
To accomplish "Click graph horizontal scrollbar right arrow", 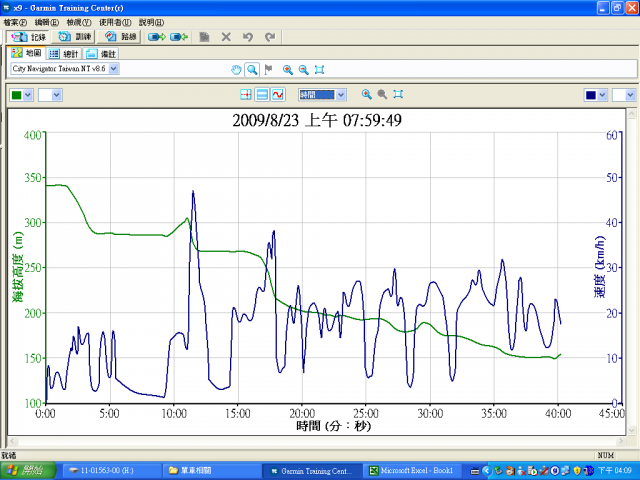I will 621,441.
